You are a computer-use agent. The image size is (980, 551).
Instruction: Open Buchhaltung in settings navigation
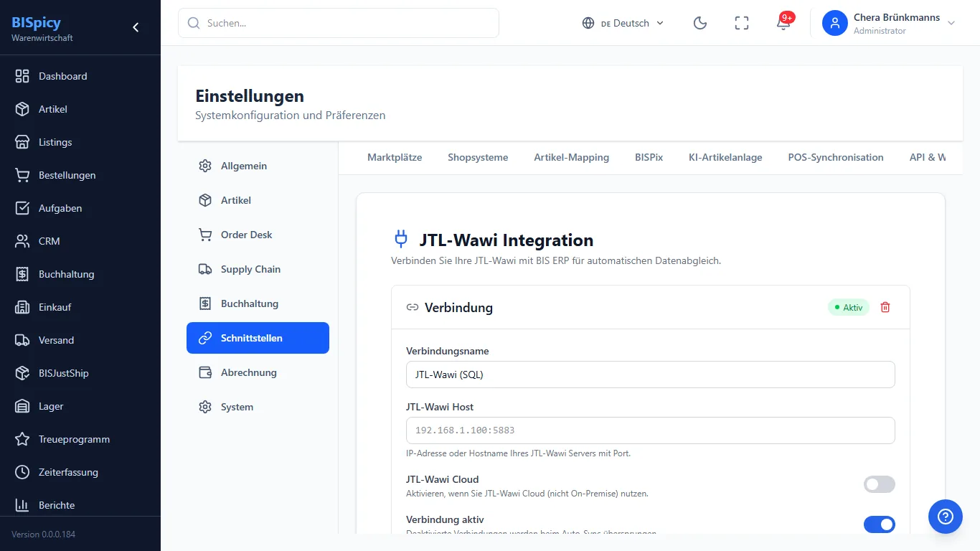258,303
